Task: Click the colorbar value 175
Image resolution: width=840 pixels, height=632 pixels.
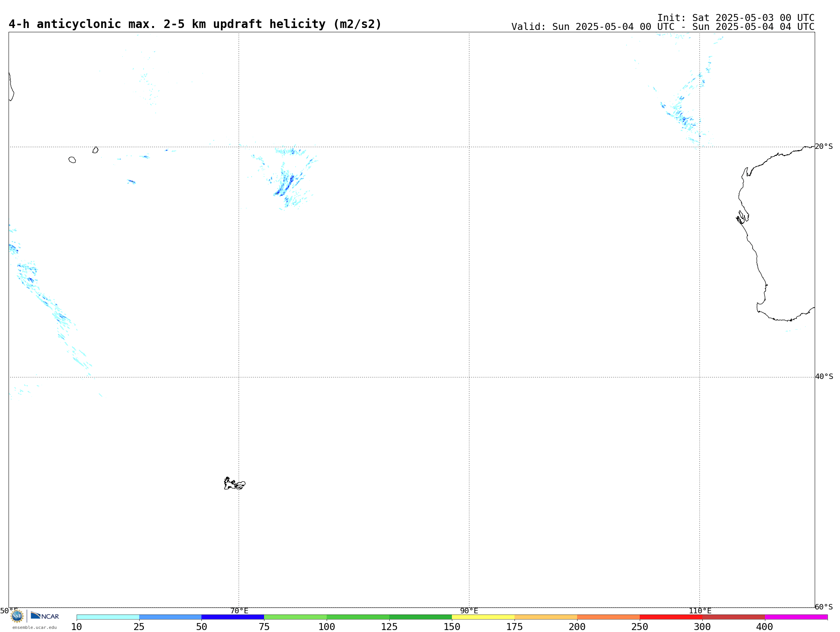Action: tap(514, 627)
